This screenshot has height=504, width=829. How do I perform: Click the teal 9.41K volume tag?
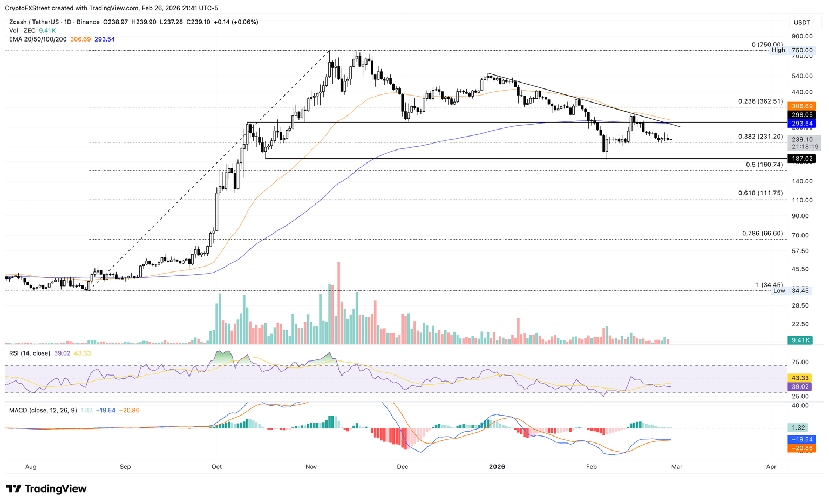(x=801, y=340)
